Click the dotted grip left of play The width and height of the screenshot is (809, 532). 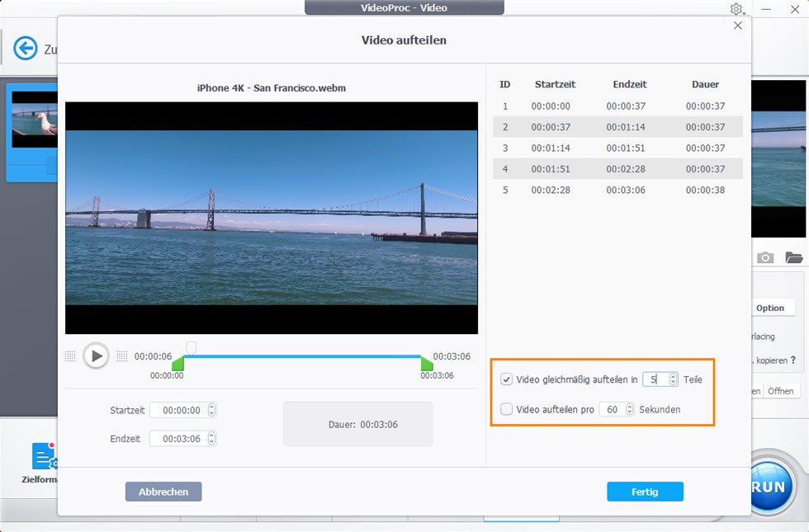click(x=70, y=356)
